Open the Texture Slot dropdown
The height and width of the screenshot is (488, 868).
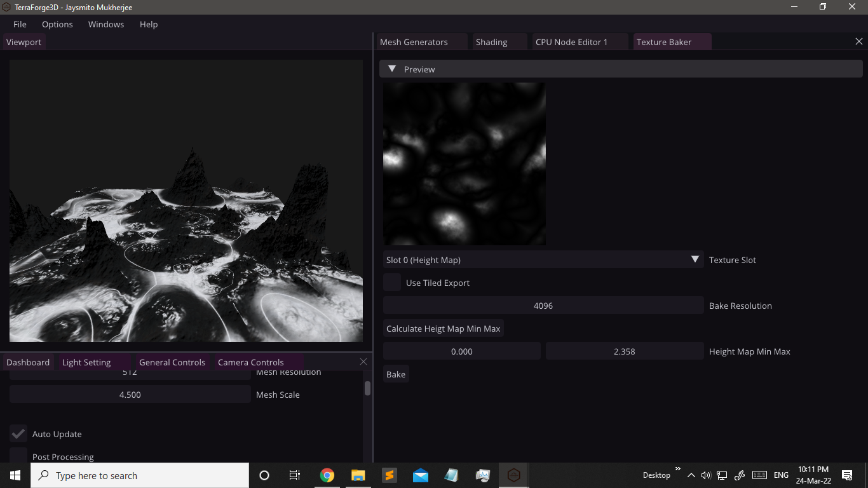[543, 260]
